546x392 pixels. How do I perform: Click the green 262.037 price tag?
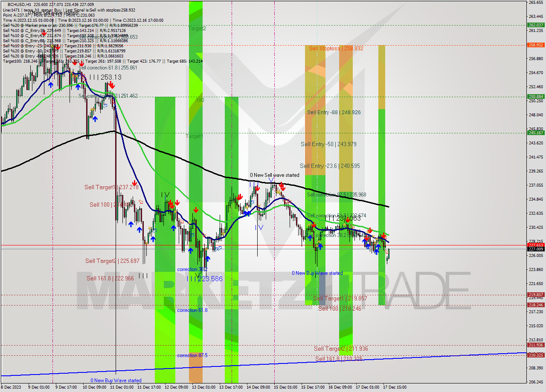point(536,25)
